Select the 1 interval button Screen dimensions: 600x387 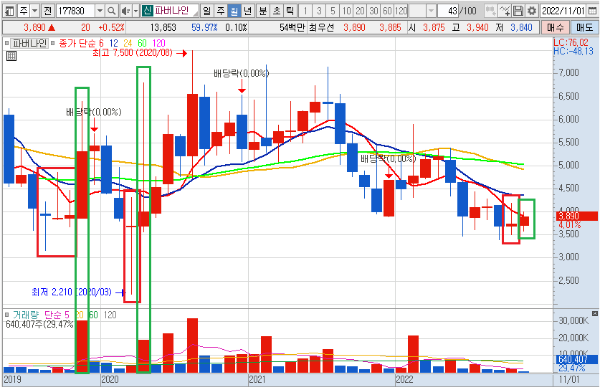305,11
